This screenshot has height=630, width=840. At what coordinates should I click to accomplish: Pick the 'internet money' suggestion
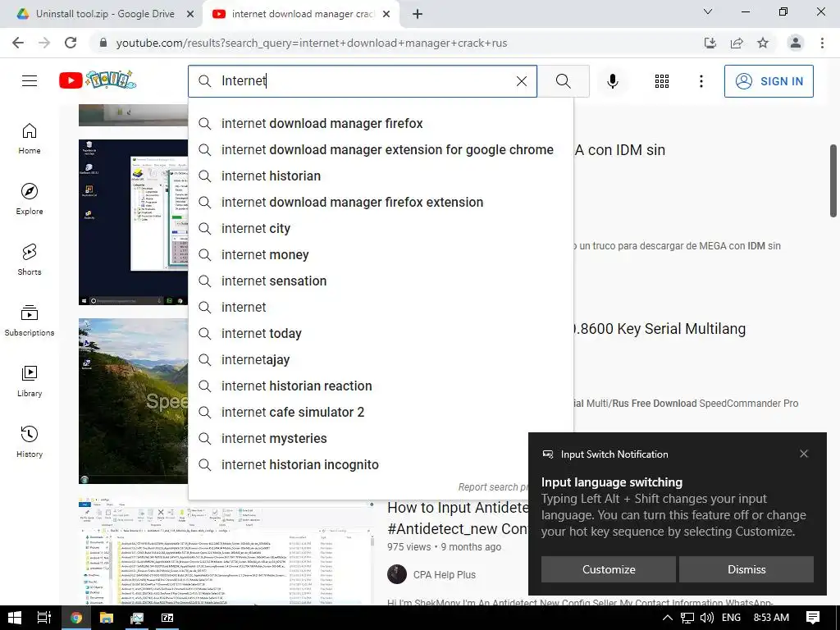(381, 254)
